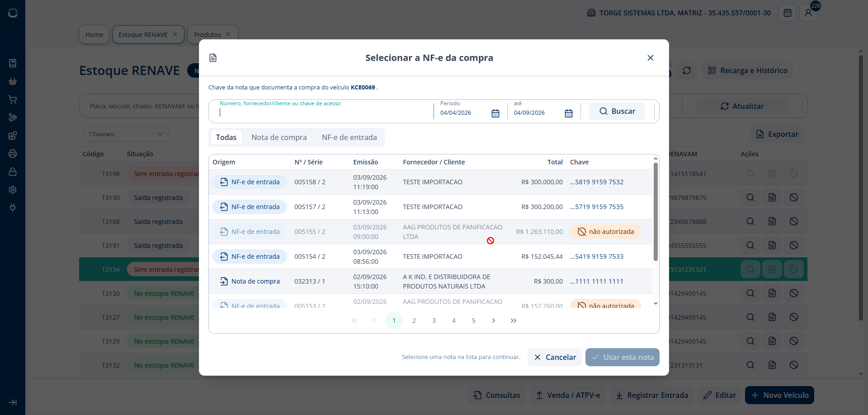Click the document action icon for row 13188
Screen dimensions: 868x415
coord(772,221)
